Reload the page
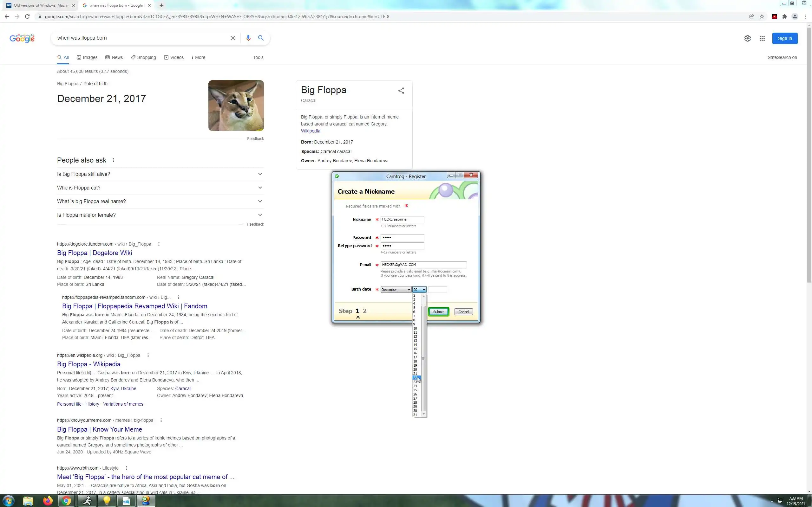Viewport: 812px width, 507px height. pos(27,16)
